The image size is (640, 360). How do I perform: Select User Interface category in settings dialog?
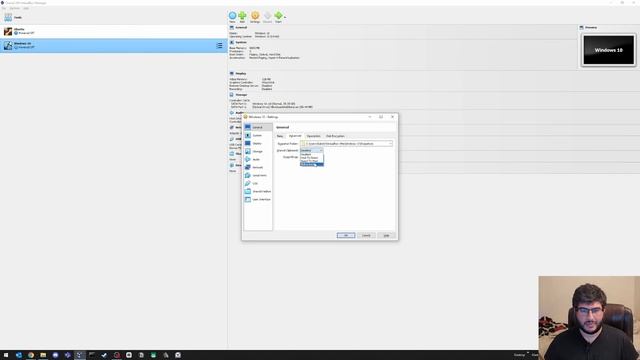pos(258,200)
